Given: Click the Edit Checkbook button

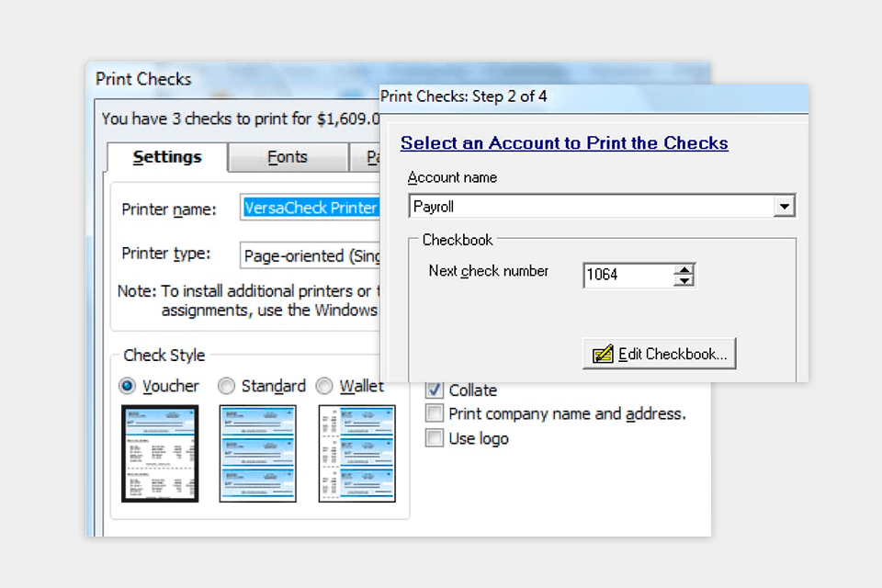Looking at the screenshot, I should click(x=659, y=353).
